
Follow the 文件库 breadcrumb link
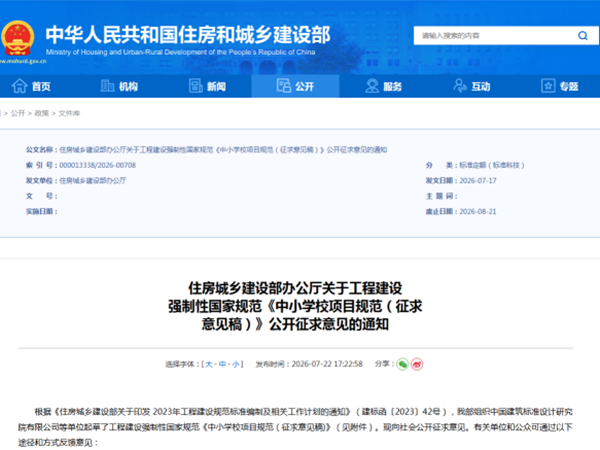point(69,113)
